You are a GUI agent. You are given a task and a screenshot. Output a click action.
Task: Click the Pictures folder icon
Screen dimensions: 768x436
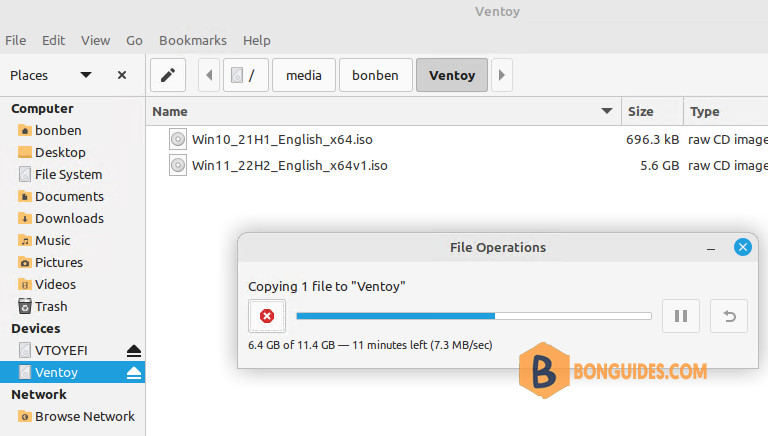click(x=24, y=263)
